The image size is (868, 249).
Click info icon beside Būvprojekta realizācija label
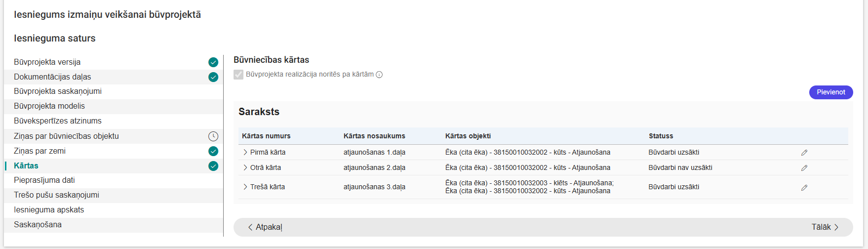(x=379, y=75)
